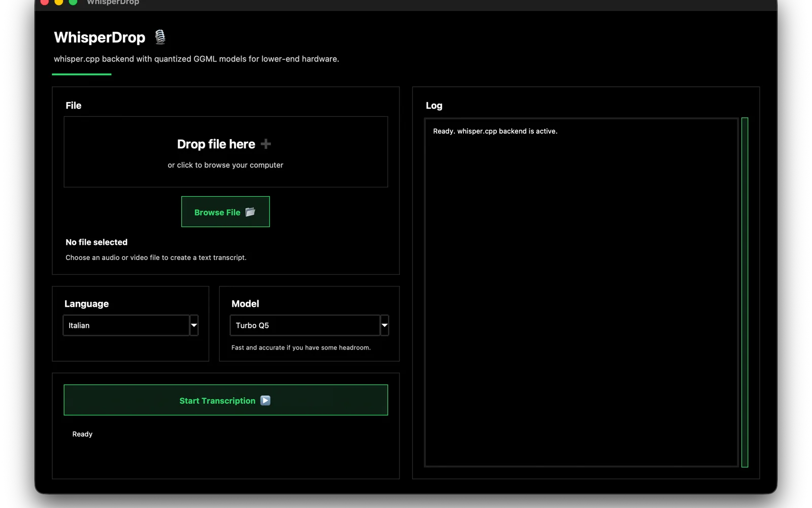812x508 pixels.
Task: Click the Browse File button
Action: [225, 212]
